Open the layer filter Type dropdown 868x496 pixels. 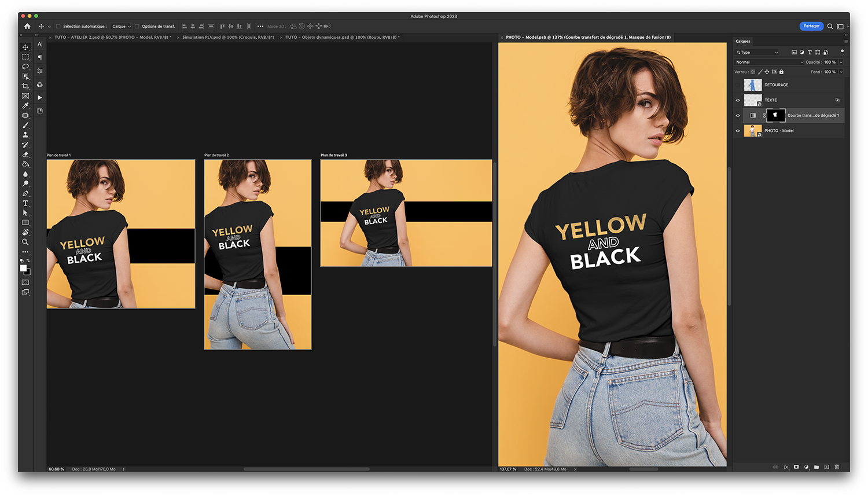click(x=757, y=52)
